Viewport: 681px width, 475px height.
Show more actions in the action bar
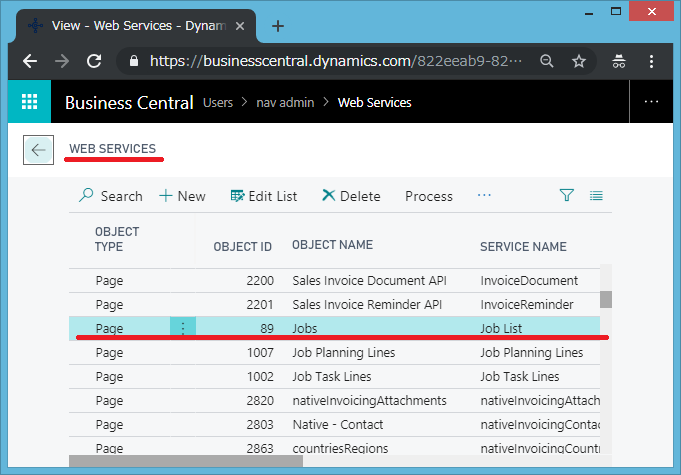[x=484, y=195]
